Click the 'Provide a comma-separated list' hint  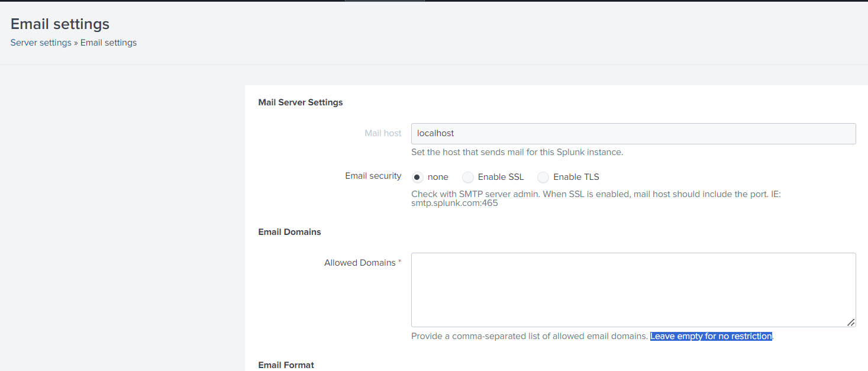[x=529, y=336]
